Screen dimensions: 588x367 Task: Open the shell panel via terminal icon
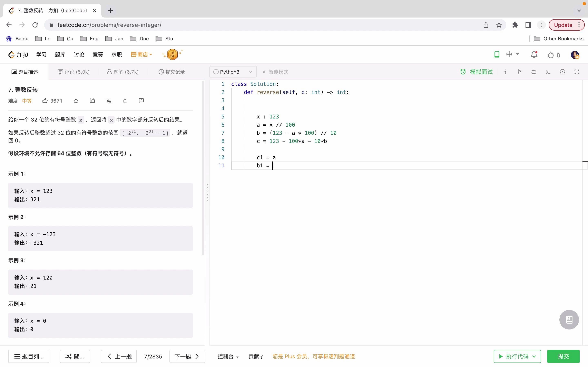(x=548, y=72)
